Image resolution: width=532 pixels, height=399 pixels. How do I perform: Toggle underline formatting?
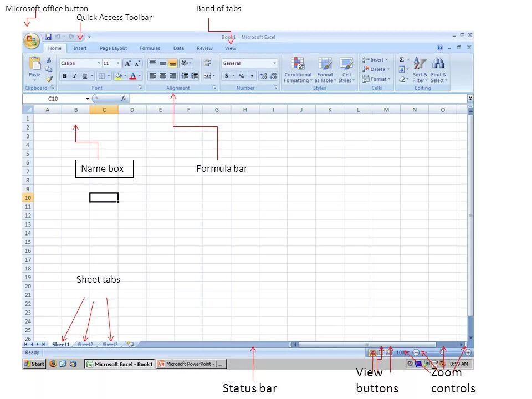tap(85, 76)
